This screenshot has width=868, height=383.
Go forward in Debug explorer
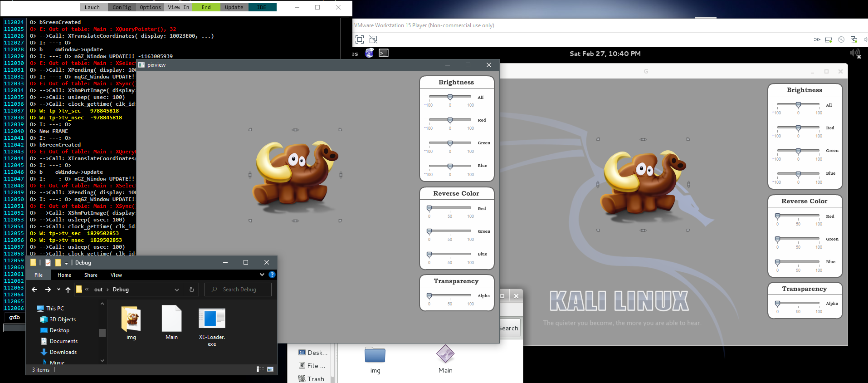tap(48, 290)
